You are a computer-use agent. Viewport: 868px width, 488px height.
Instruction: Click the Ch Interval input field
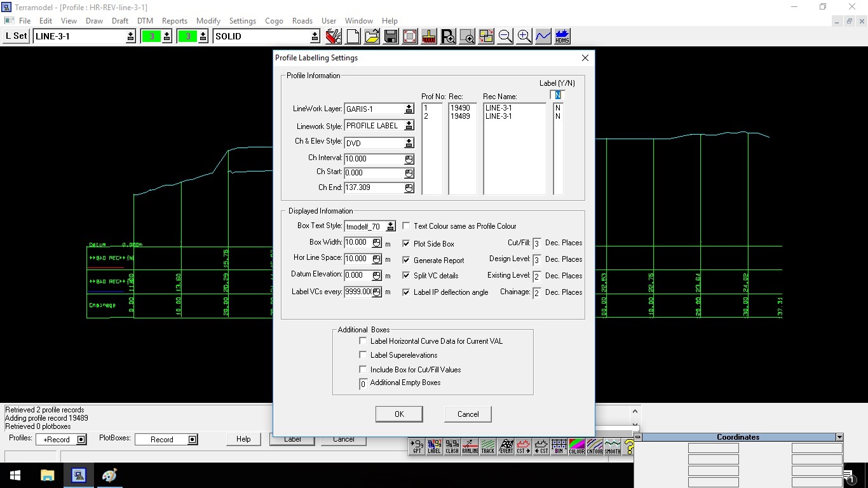[374, 159]
